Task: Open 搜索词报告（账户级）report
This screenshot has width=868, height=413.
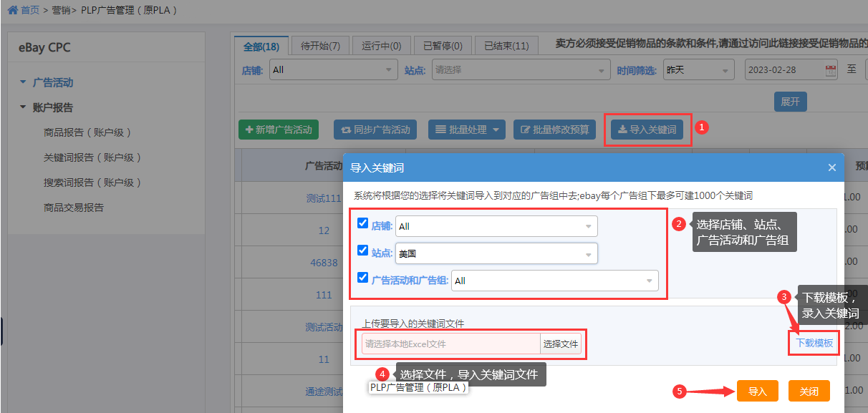Action: point(92,183)
